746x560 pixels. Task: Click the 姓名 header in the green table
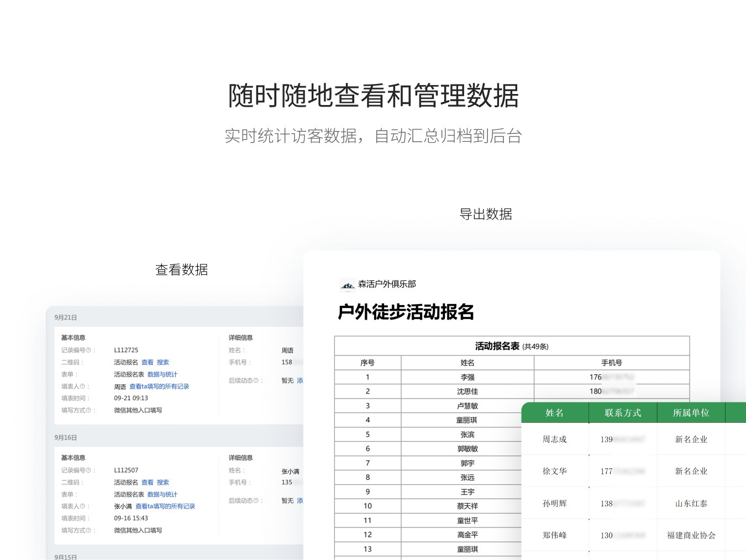point(554,412)
